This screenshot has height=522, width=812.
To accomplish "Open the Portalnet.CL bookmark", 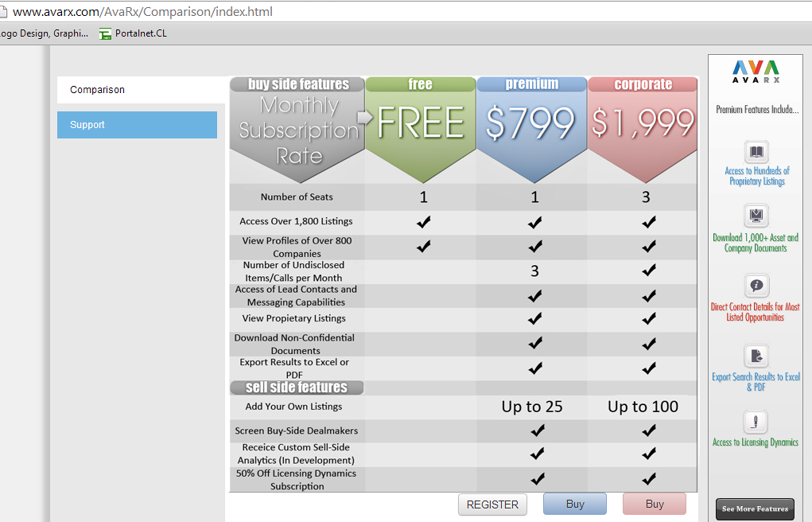I will click(x=134, y=33).
